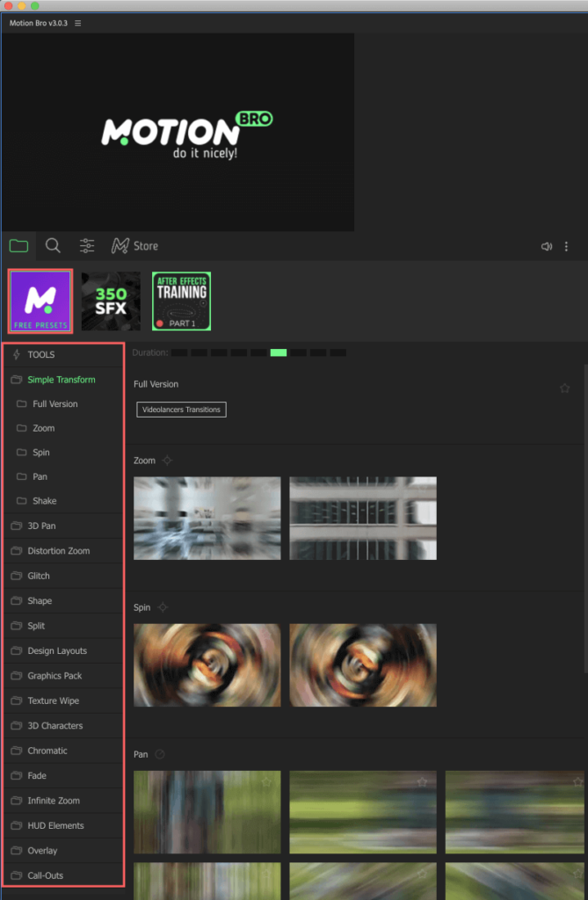Select the second Pan preset thumbnail

(363, 812)
